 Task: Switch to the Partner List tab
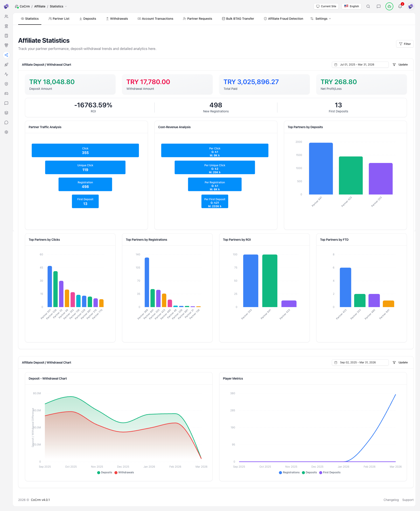coord(59,19)
